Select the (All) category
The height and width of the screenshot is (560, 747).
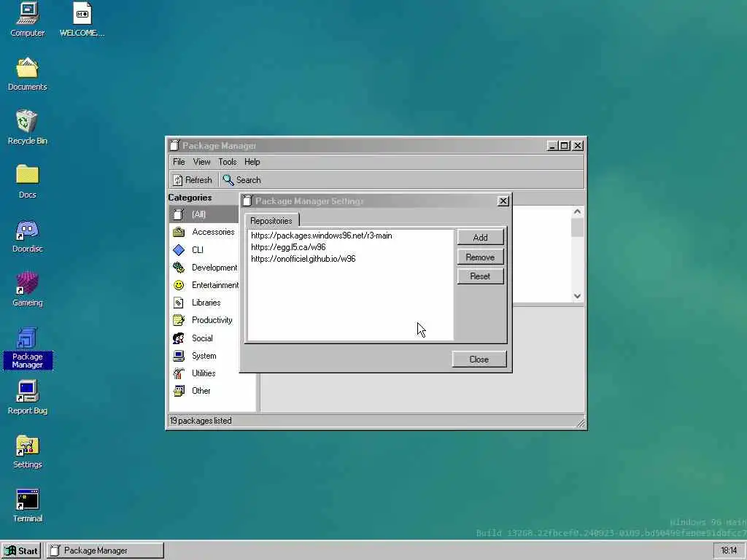204,214
